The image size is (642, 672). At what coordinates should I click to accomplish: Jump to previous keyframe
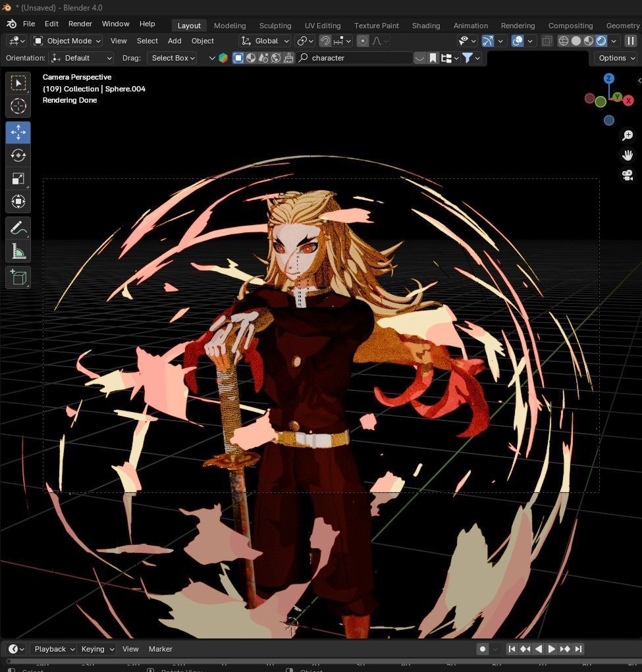tap(525, 649)
